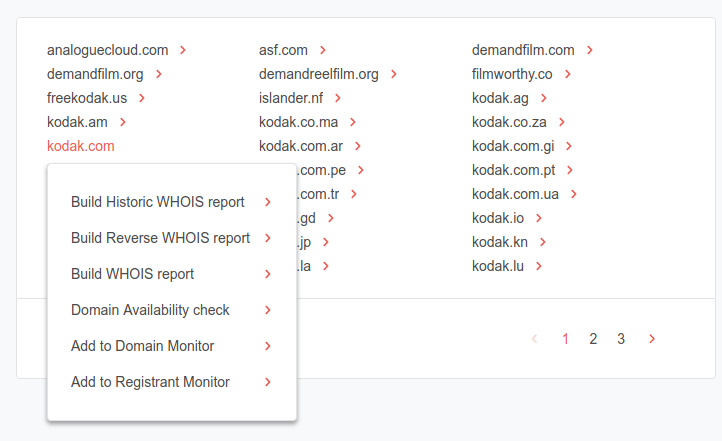Open kodak.co.ma domain entry

click(298, 122)
